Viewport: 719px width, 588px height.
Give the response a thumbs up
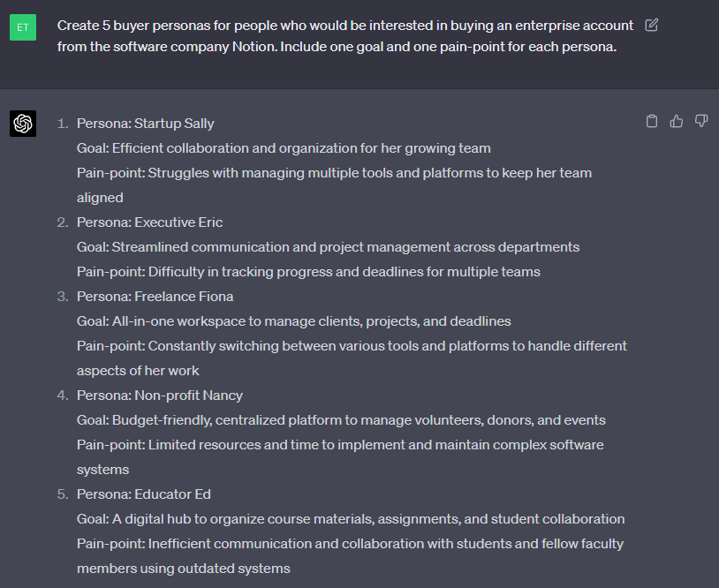677,122
